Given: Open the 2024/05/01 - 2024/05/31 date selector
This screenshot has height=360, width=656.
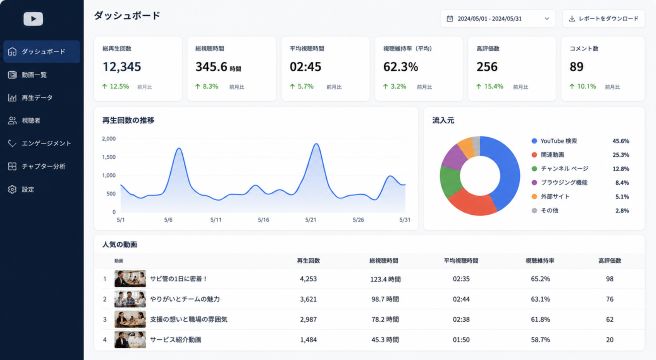Looking at the screenshot, I should [497, 19].
